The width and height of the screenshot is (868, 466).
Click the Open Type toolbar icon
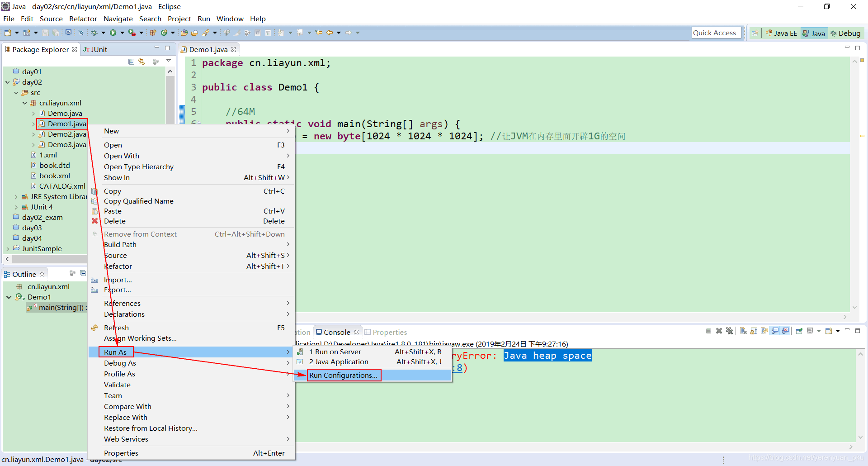tap(184, 33)
